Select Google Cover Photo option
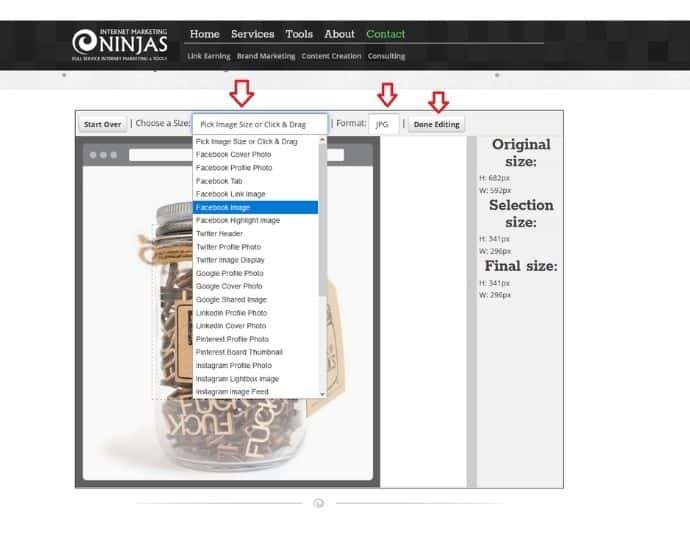The width and height of the screenshot is (690, 539). [255, 286]
